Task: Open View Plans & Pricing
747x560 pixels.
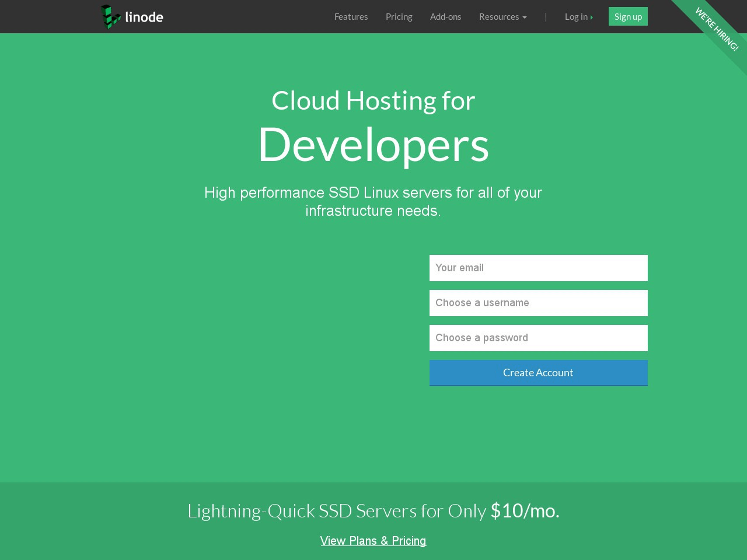Action: coord(373,540)
